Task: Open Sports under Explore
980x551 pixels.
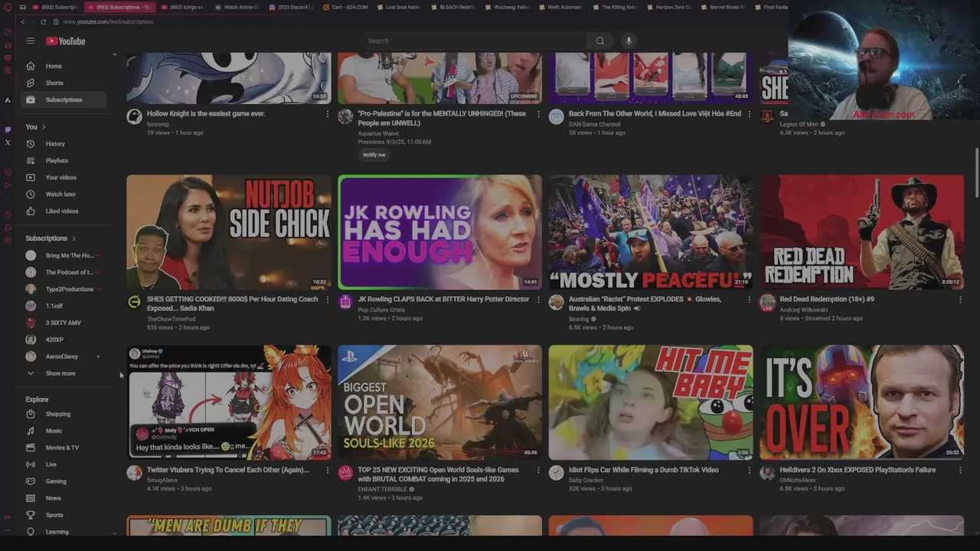Action: [64, 515]
